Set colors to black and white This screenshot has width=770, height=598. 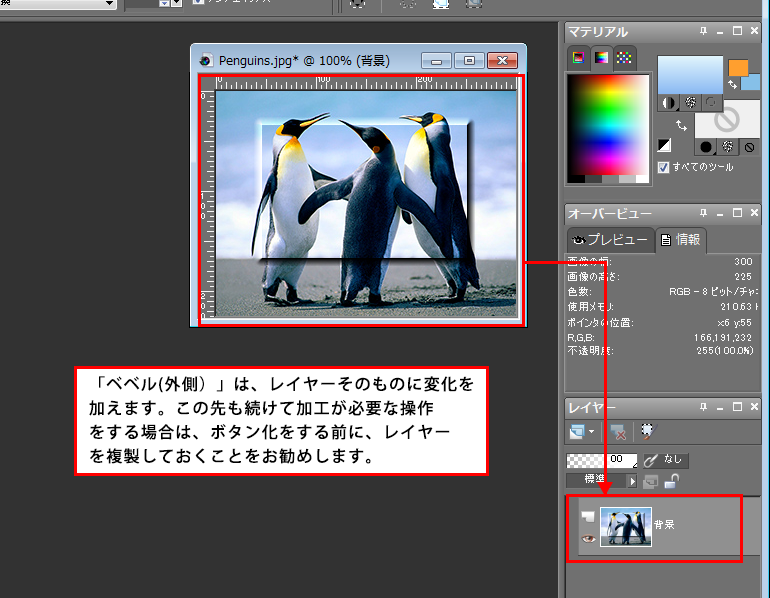click(x=664, y=145)
